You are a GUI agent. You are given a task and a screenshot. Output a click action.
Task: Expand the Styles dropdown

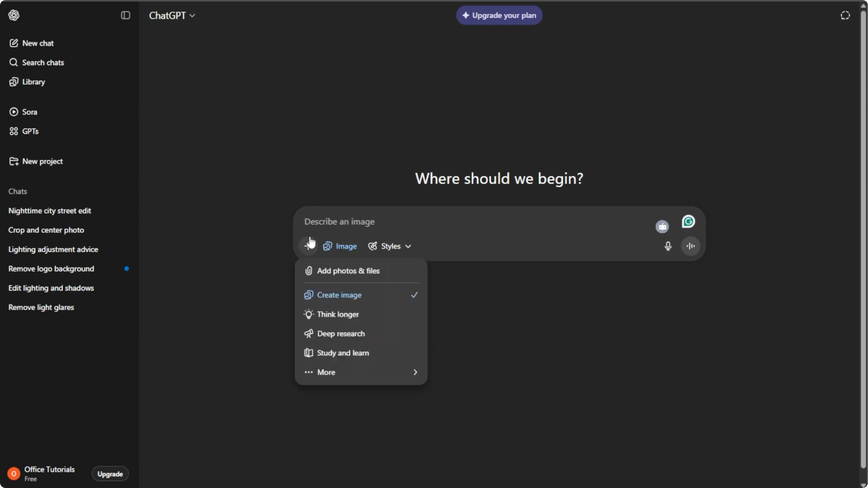pos(389,246)
